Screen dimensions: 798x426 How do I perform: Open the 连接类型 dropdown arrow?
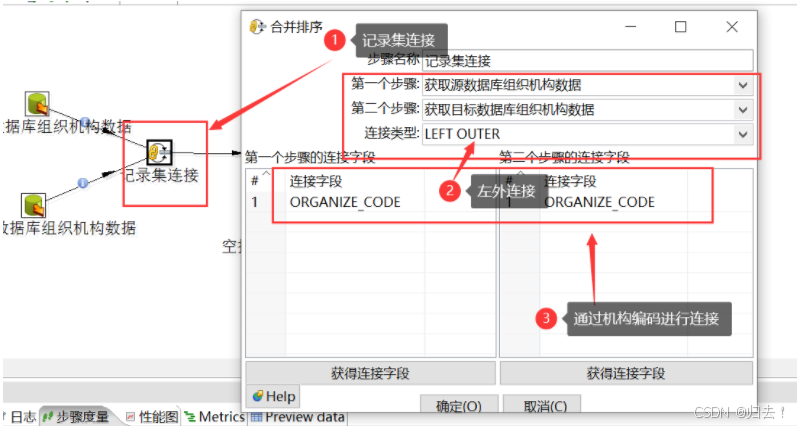tap(743, 134)
